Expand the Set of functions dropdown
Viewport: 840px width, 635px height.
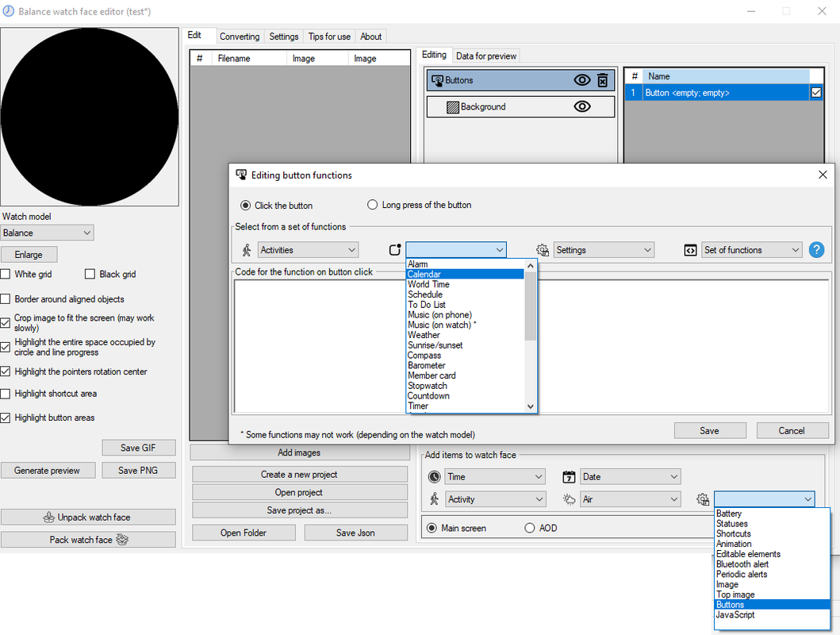(x=752, y=250)
